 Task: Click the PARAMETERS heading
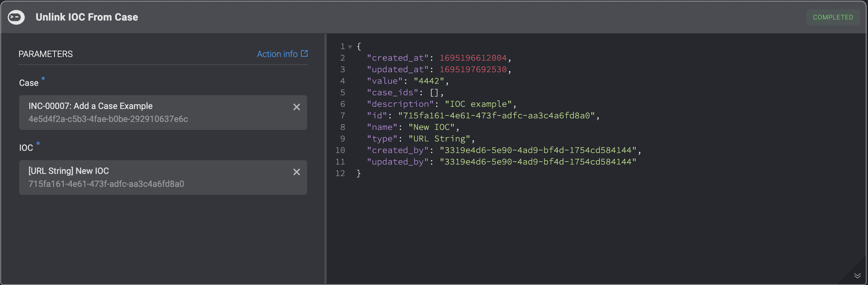point(45,54)
